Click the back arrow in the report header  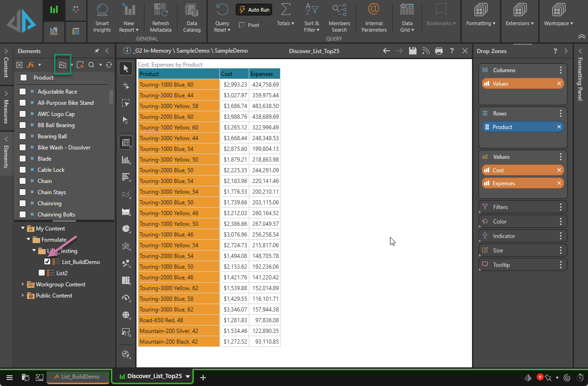(x=386, y=51)
